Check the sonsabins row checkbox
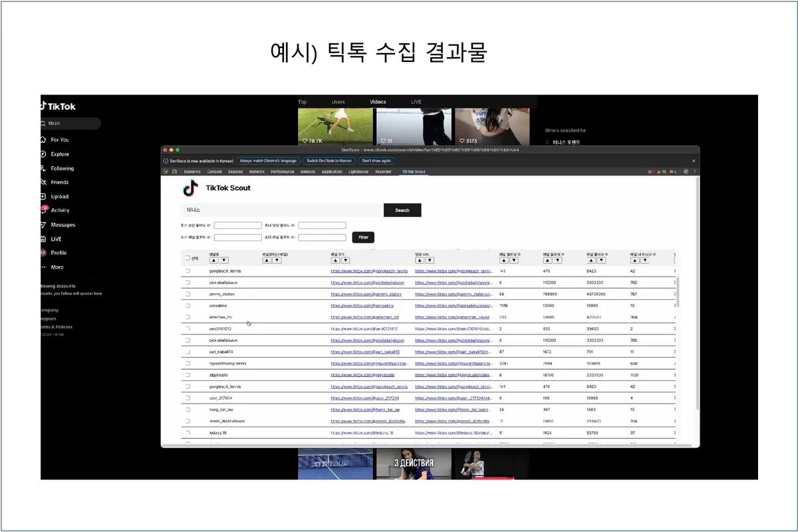Image resolution: width=798 pixels, height=532 pixels. point(188,306)
